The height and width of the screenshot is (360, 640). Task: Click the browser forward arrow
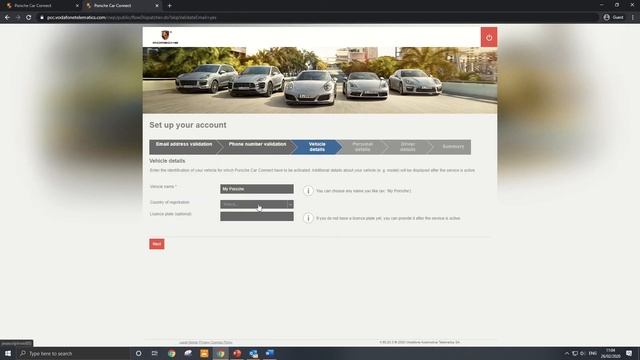coord(18,18)
